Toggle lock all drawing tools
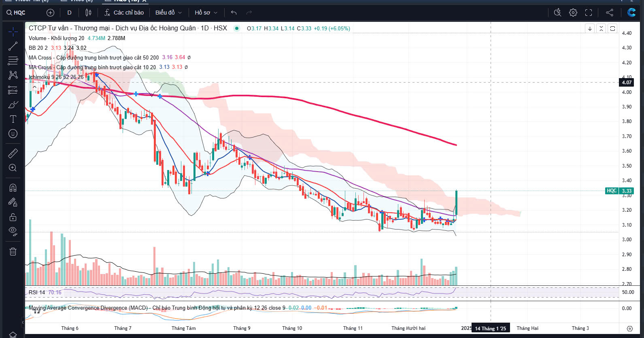The image size is (644, 338). coord(13,217)
